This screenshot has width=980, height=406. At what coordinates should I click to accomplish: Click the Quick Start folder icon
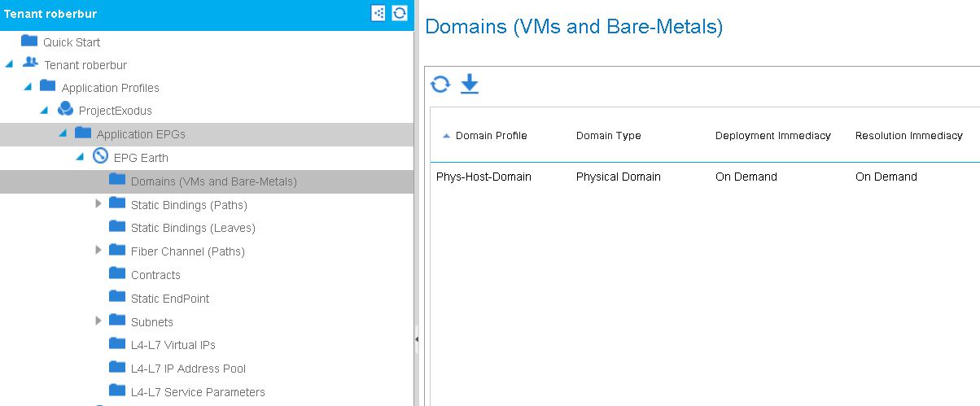[x=29, y=41]
